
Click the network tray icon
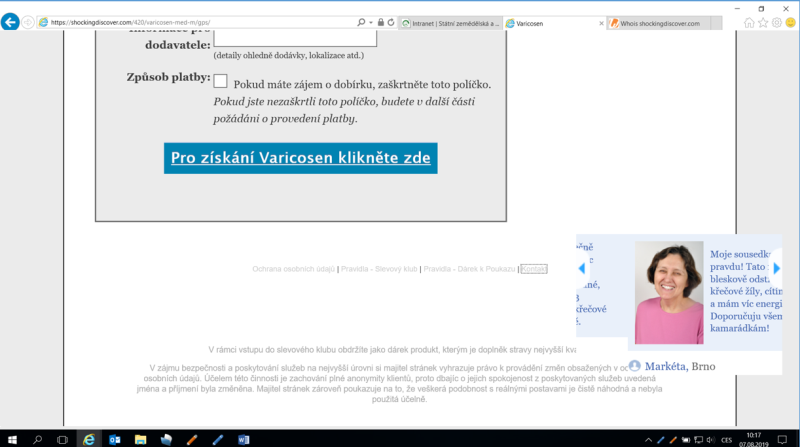pos(698,440)
